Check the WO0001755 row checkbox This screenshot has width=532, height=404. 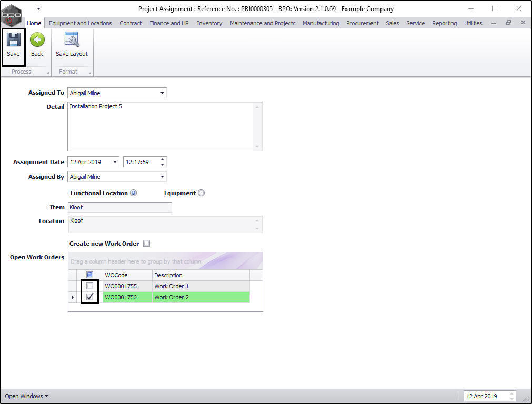point(89,286)
